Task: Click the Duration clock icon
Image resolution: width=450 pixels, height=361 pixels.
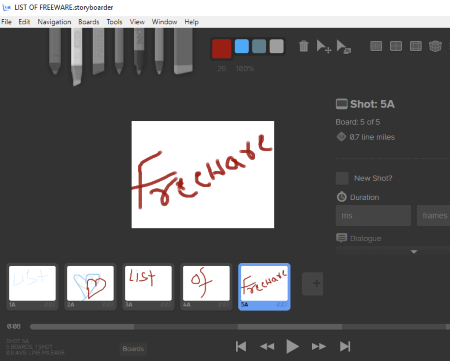Action: click(342, 197)
